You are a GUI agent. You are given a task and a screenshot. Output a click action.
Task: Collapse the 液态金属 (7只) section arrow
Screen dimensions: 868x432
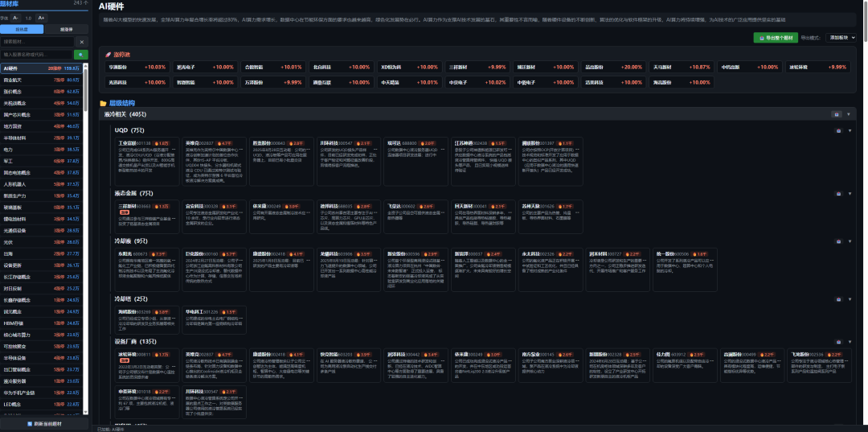[850, 193]
